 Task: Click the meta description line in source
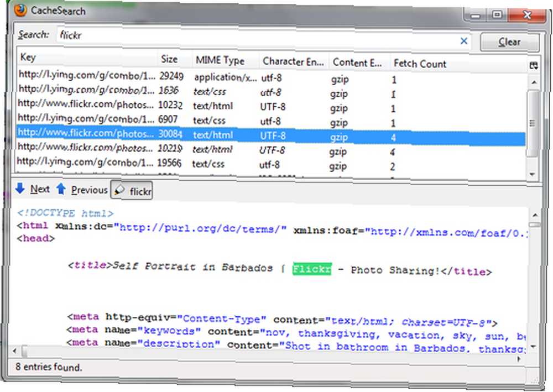(296, 346)
